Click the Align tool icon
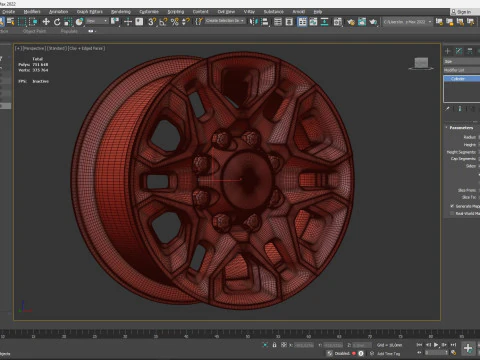480x360 pixels. [265, 22]
